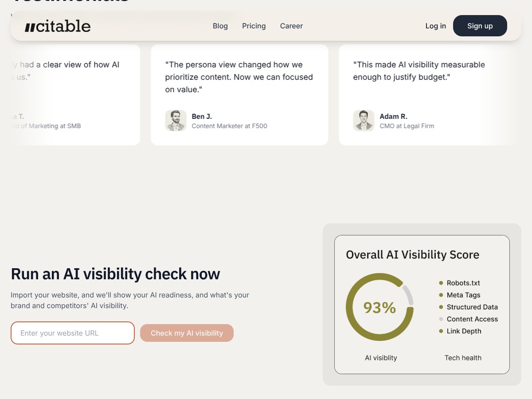Toggle the AI visiblity view
The height and width of the screenshot is (399, 532).
380,358
